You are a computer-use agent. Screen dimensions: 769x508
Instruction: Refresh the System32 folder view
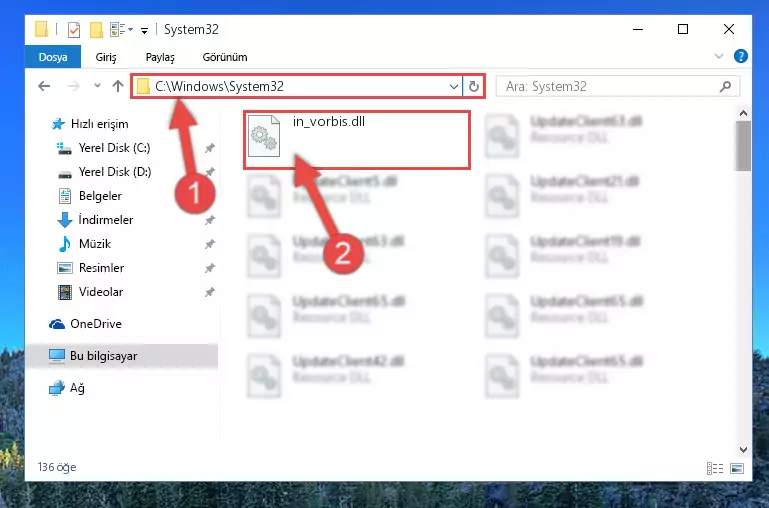[x=473, y=87]
